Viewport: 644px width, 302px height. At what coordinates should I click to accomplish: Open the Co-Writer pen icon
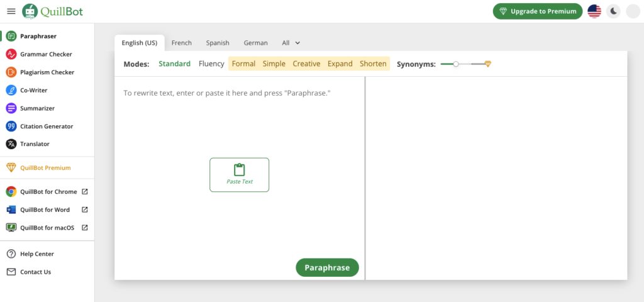pyautogui.click(x=11, y=91)
